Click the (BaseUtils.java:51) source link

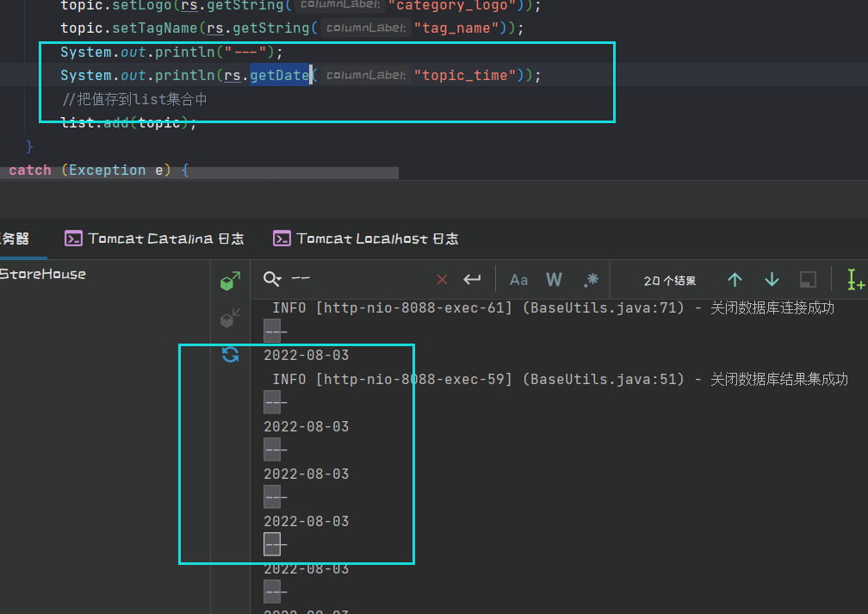coord(604,379)
